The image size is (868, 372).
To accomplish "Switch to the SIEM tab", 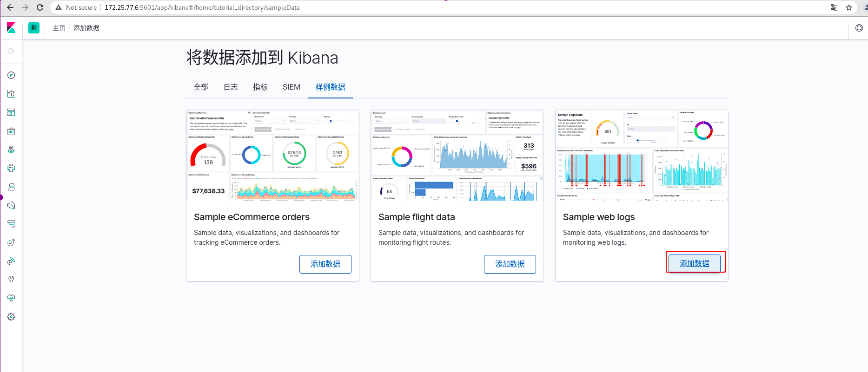I will pos(292,87).
